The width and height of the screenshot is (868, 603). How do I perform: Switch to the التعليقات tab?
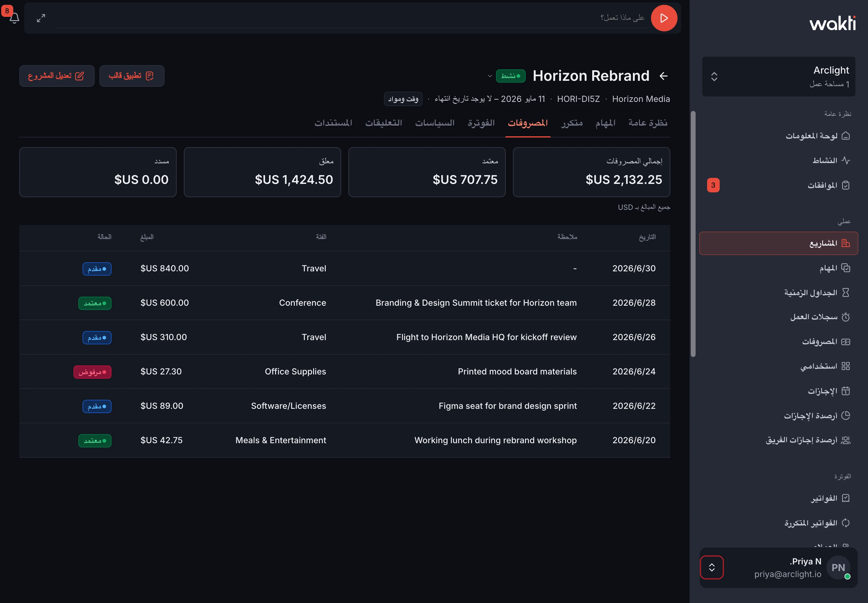(383, 123)
